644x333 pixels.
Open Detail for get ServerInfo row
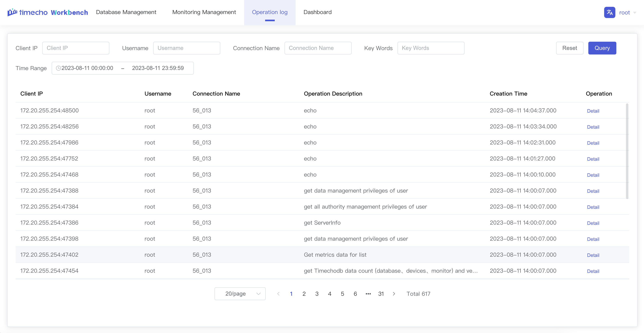pyautogui.click(x=593, y=223)
